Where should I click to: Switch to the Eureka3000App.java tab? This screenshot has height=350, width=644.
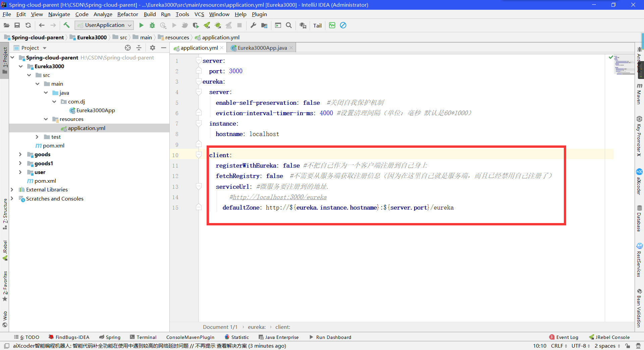coord(262,48)
